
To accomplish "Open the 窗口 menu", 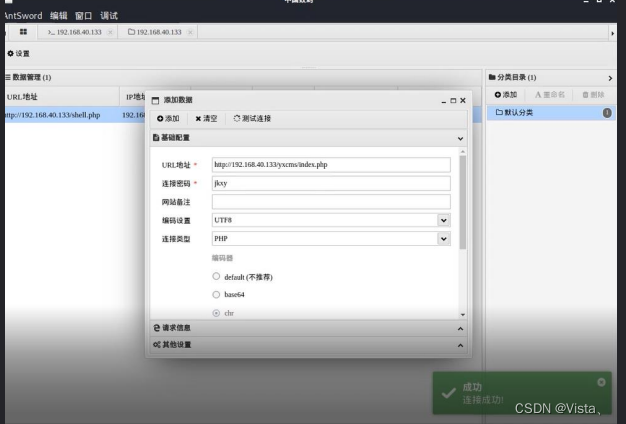I will 83,16.
